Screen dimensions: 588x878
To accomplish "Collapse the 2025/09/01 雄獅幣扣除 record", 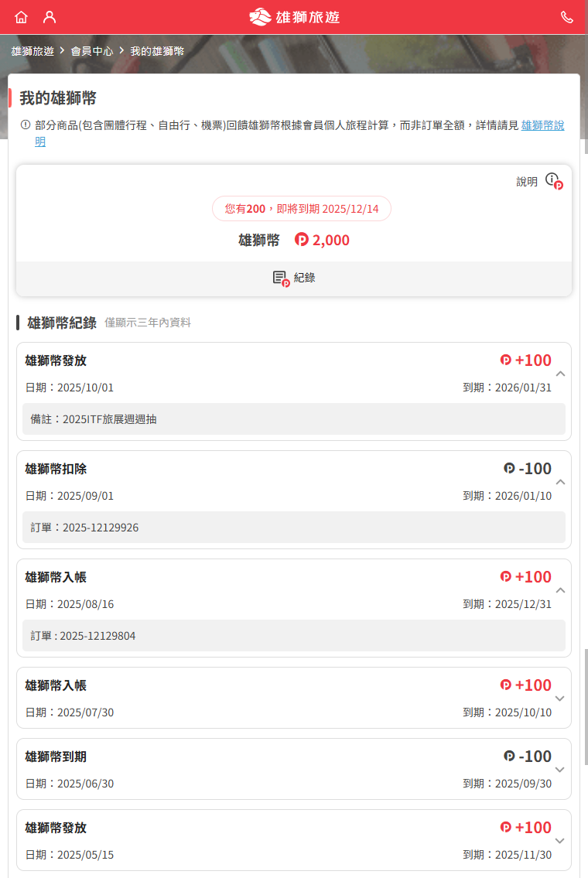I will click(561, 482).
